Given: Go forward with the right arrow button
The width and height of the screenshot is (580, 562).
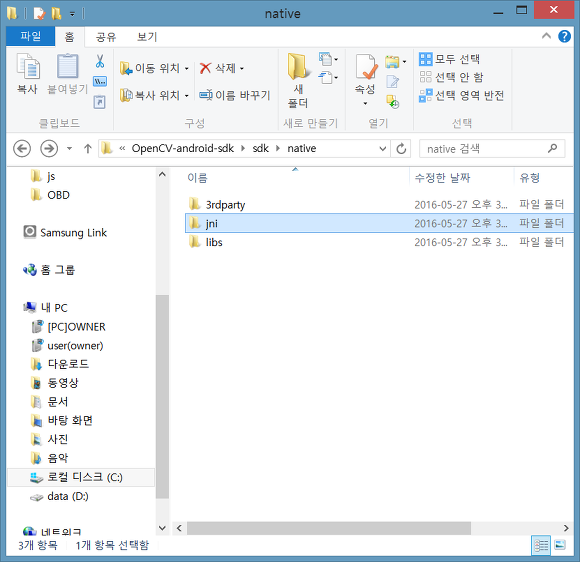Looking at the screenshot, I should (x=49, y=149).
